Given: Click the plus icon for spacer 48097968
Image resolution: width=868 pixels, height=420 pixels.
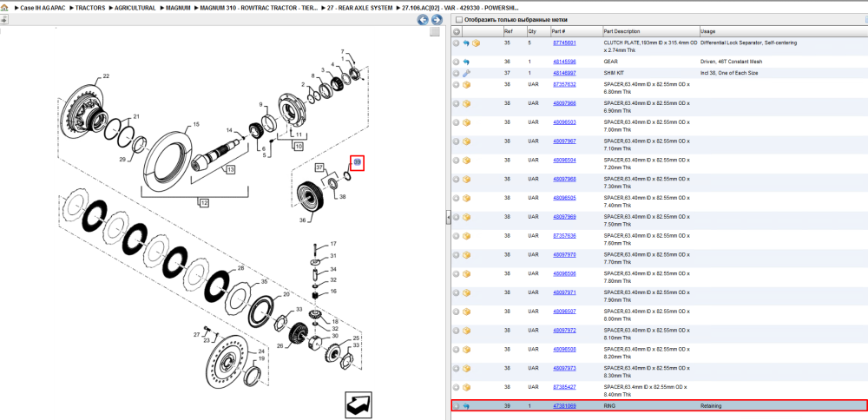Looking at the screenshot, I should tap(457, 180).
